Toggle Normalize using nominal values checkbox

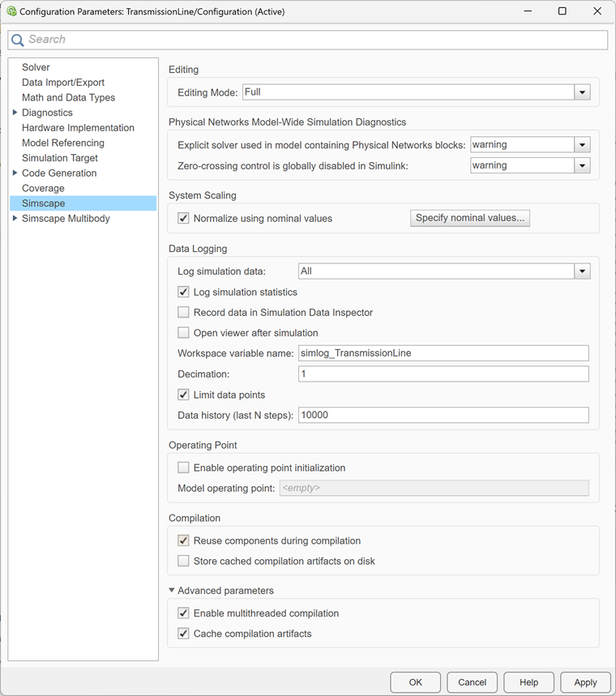click(x=183, y=218)
